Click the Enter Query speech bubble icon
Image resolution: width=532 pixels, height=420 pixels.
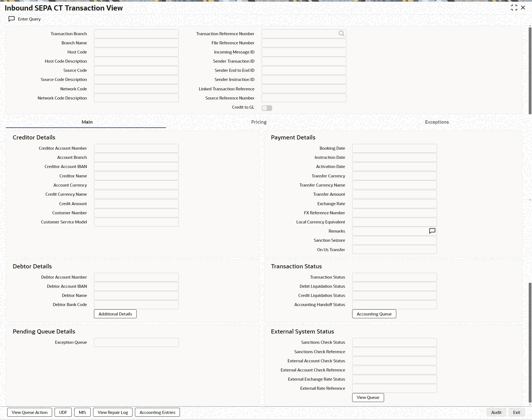12,19
